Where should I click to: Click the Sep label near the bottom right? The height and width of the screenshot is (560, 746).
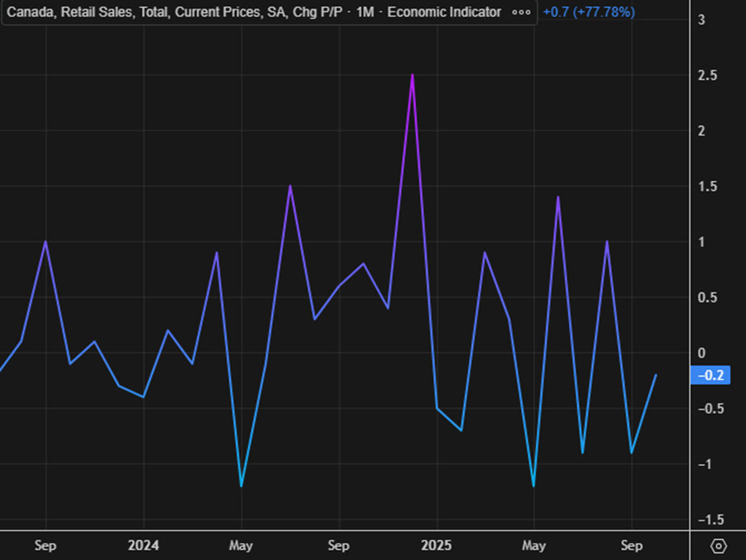(x=632, y=545)
